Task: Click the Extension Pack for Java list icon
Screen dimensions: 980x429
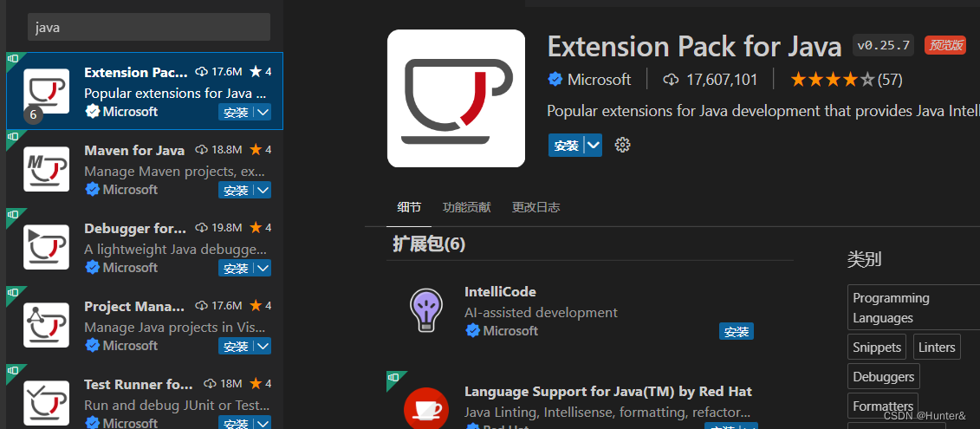Action: 46,91
